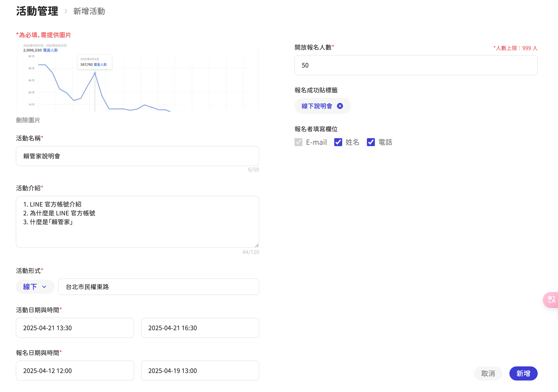Click the 報名日期與時間 label
The height and width of the screenshot is (392, 558).
[x=39, y=353]
